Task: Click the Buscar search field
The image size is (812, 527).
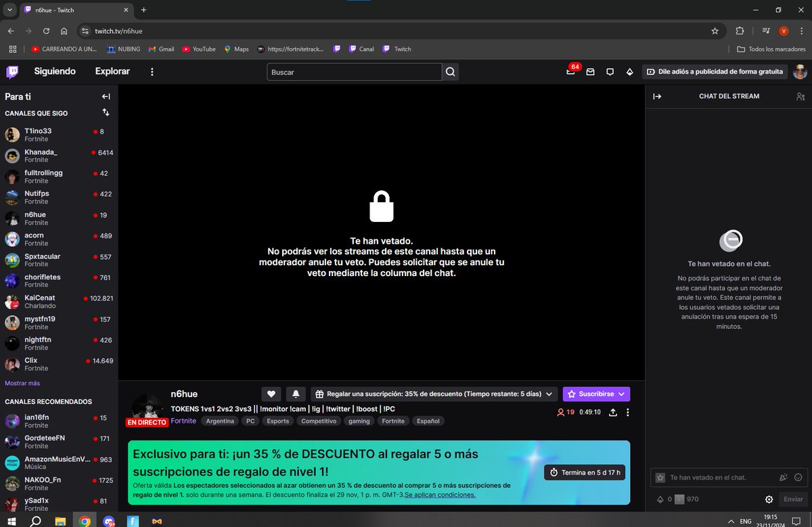Action: (355, 72)
